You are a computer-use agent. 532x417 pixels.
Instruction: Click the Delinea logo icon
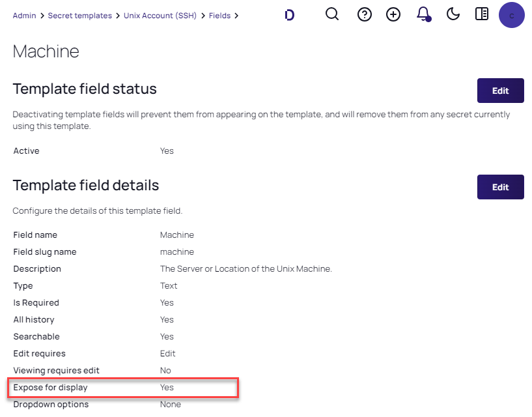click(x=290, y=15)
